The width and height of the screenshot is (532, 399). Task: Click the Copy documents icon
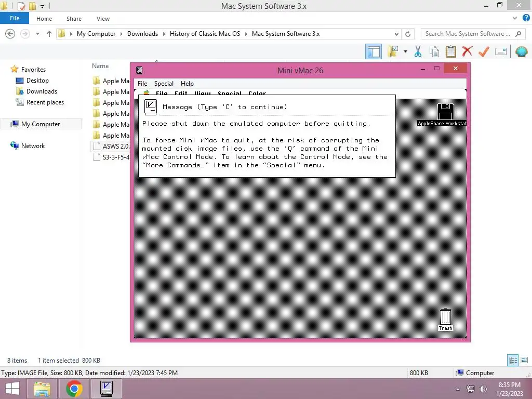434,51
